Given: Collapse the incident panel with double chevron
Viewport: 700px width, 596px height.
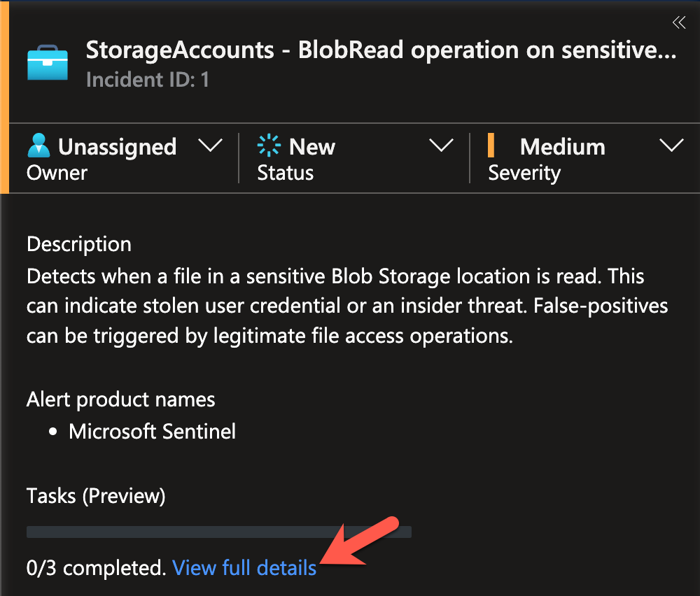Looking at the screenshot, I should tap(678, 23).
